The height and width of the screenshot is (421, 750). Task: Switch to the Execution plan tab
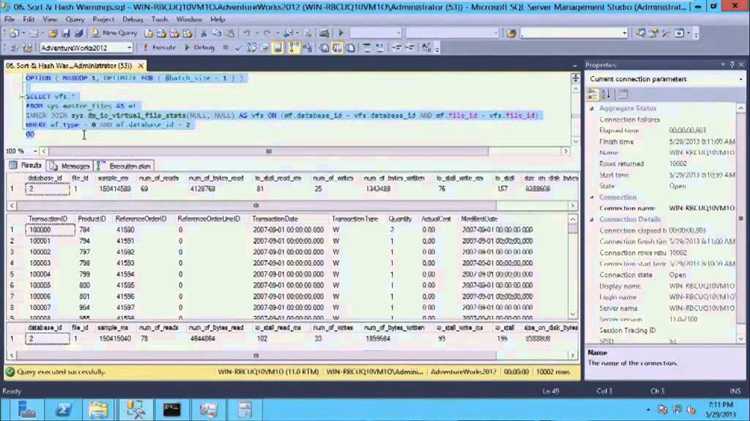coord(127,165)
